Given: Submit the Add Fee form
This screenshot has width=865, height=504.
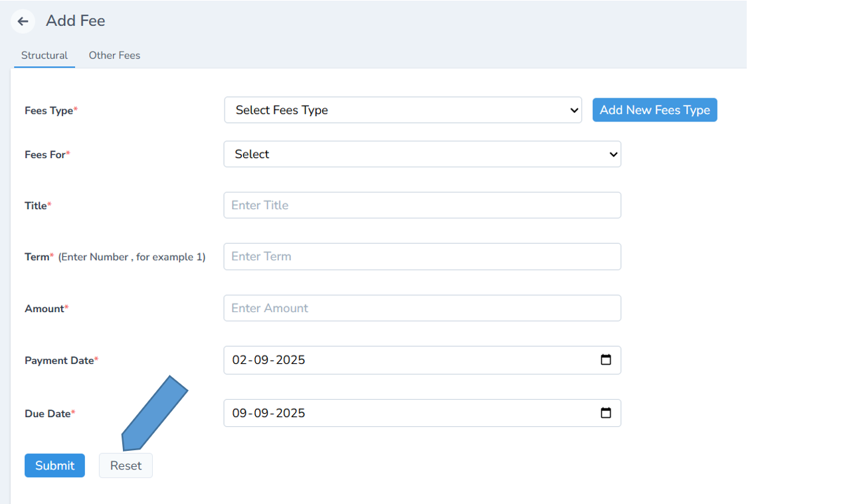Looking at the screenshot, I should point(54,465).
